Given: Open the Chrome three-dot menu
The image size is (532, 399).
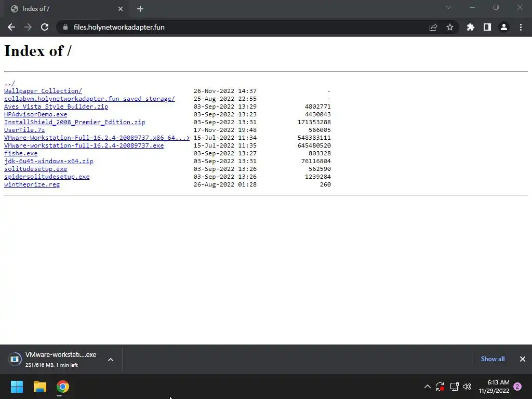Looking at the screenshot, I should point(521,27).
